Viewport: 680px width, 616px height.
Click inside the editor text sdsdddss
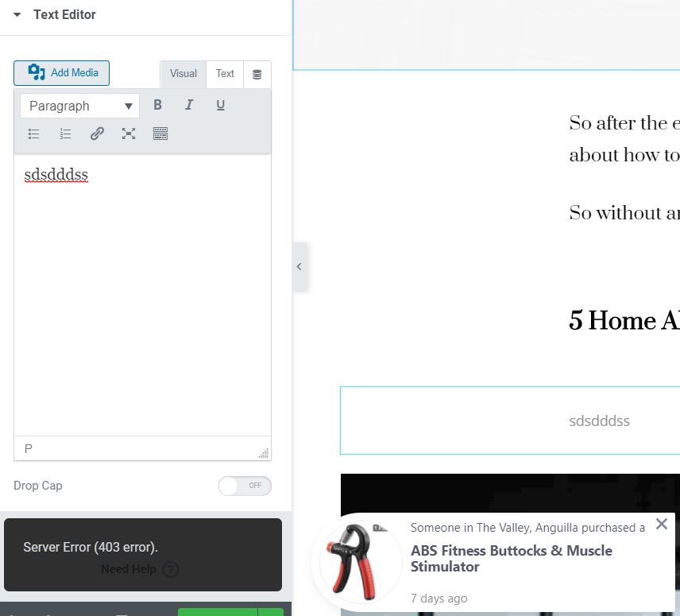pos(56,175)
